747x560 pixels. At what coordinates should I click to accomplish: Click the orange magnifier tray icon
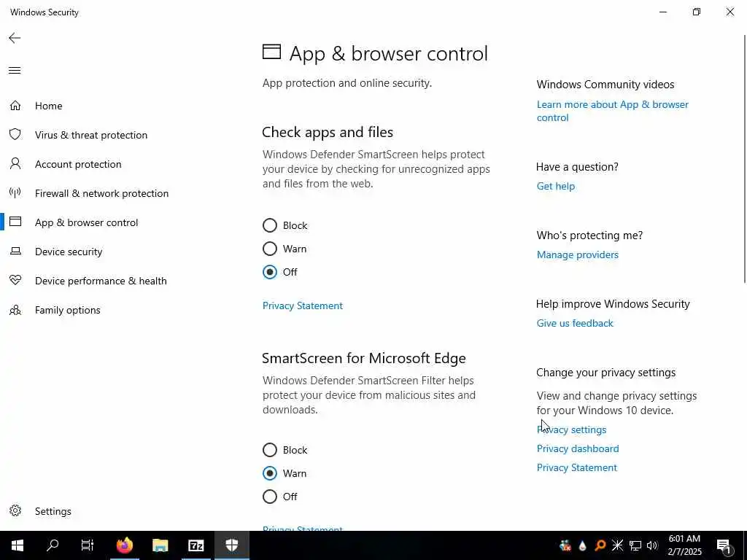(x=600, y=545)
